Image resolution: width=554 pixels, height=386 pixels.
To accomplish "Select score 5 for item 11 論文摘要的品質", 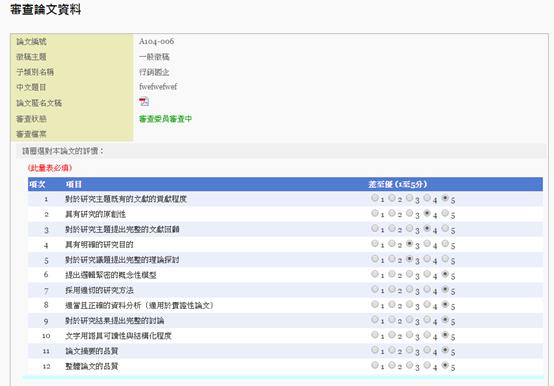I will pos(445,350).
